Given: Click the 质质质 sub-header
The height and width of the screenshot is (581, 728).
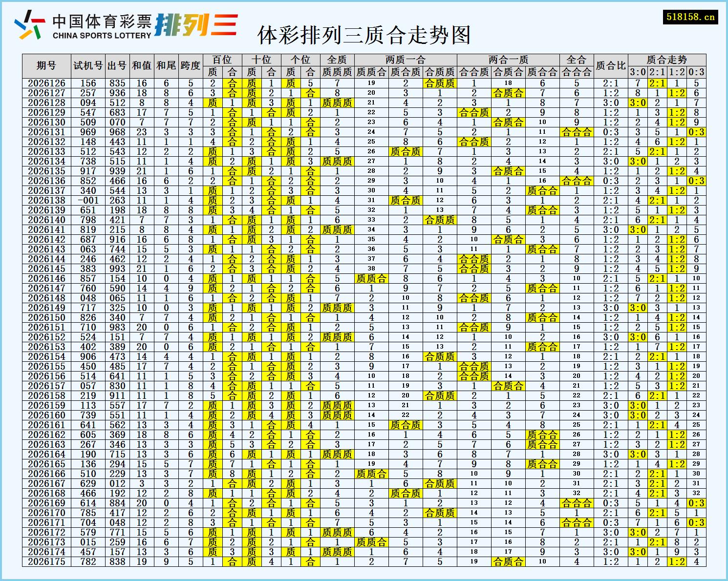Looking at the screenshot, I should click(337, 72).
